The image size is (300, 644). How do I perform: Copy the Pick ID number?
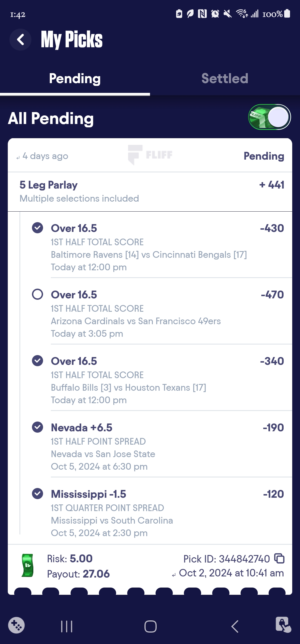[279, 558]
